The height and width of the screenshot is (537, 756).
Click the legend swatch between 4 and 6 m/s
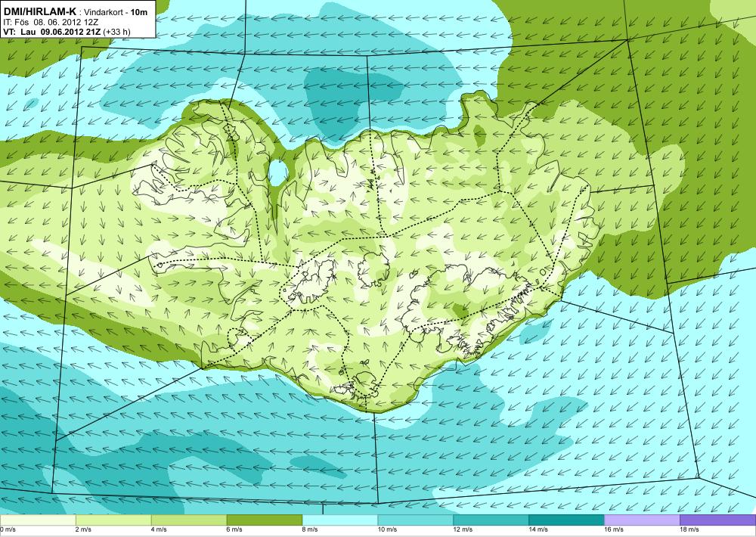pos(189,520)
